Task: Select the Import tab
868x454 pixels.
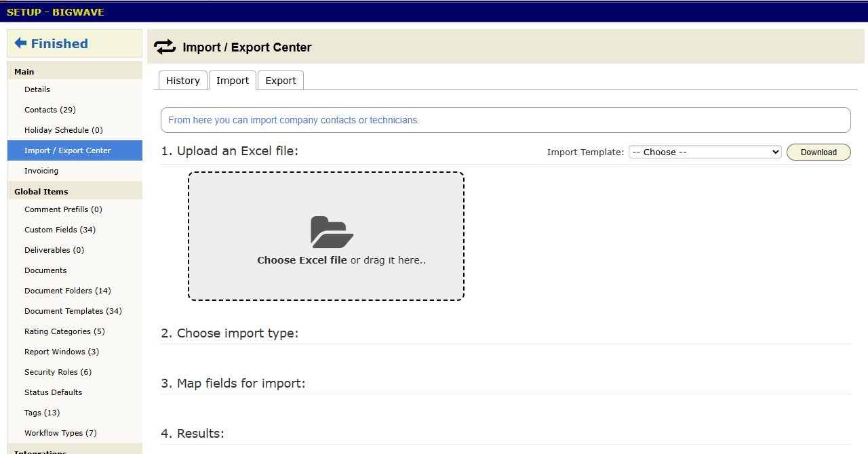Action: [233, 80]
